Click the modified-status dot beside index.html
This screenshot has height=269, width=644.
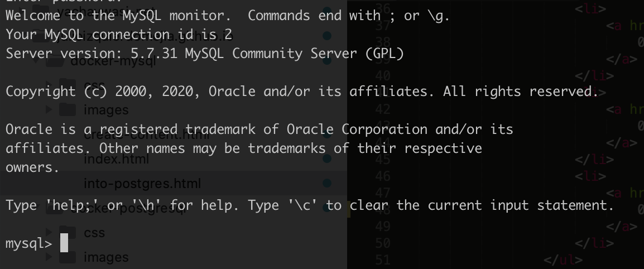[x=327, y=158]
